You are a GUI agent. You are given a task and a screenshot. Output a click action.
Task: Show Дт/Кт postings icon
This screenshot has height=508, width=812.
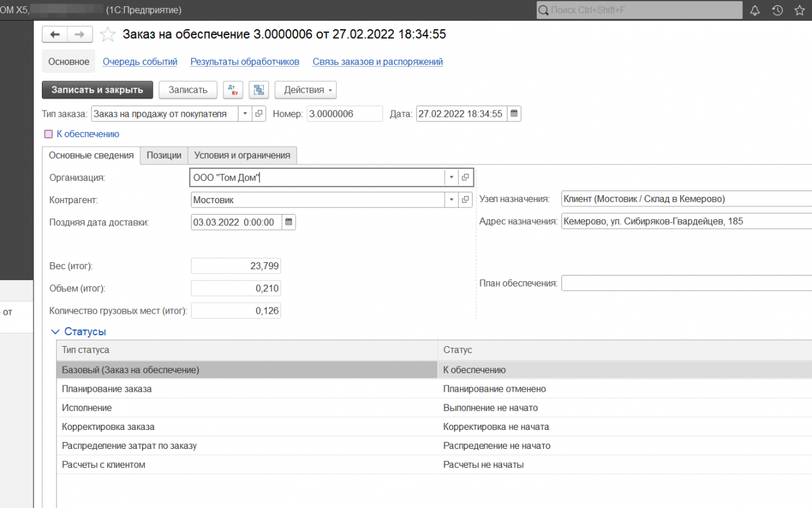click(233, 90)
